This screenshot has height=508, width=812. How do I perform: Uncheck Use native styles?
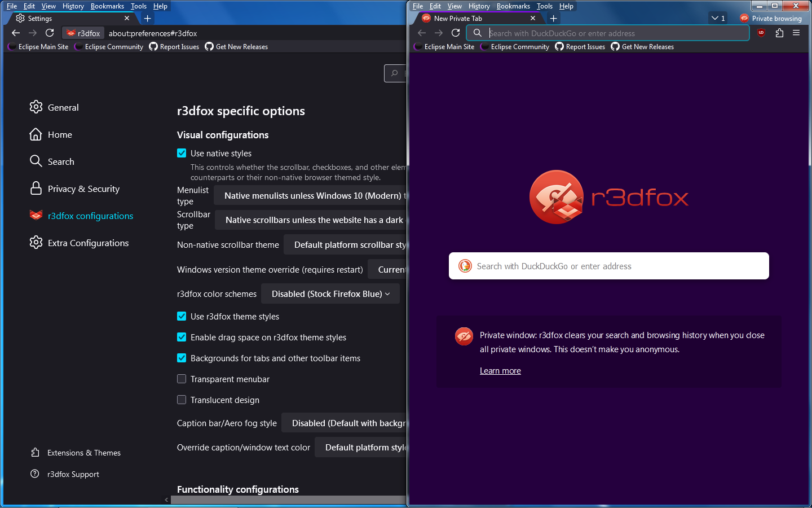tap(182, 153)
